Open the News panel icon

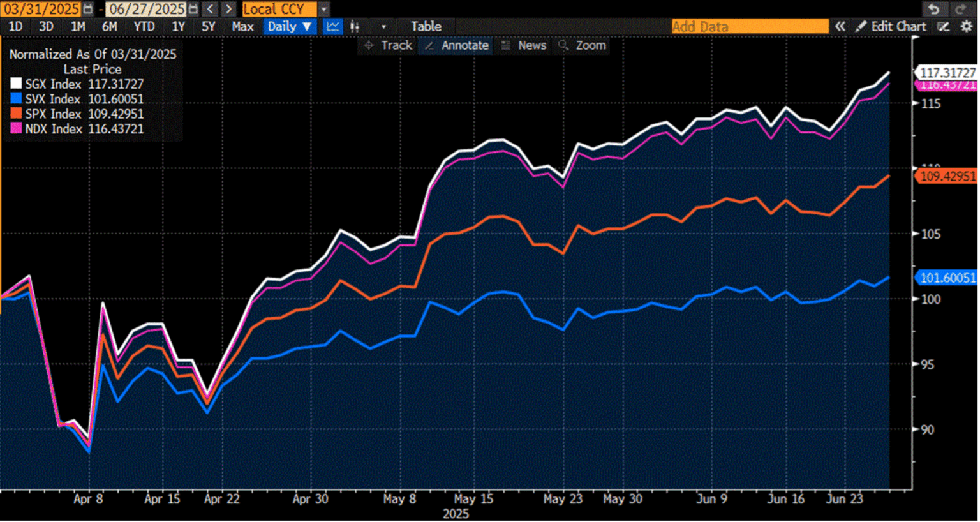[x=523, y=45]
